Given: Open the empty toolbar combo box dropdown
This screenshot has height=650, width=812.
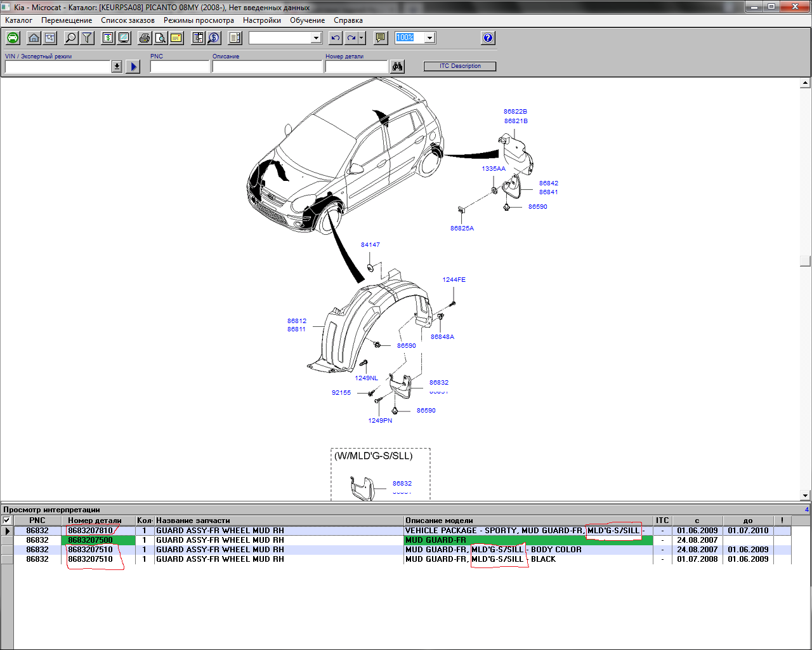Looking at the screenshot, I should coord(317,38).
